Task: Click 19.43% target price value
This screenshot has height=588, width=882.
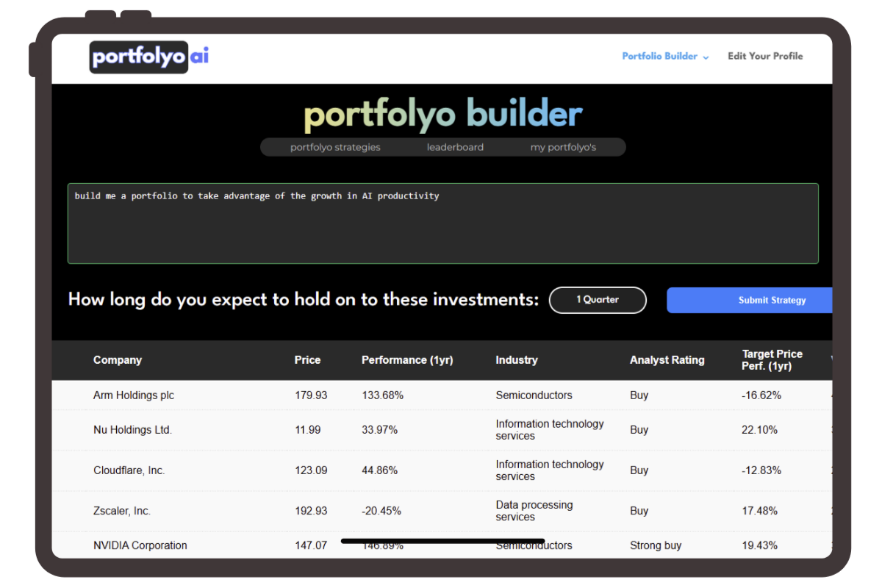Action: click(x=759, y=545)
